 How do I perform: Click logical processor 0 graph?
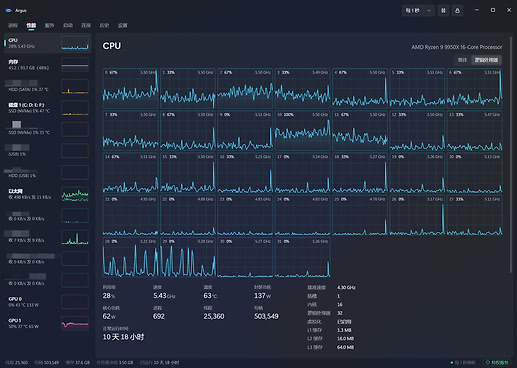[x=130, y=88]
